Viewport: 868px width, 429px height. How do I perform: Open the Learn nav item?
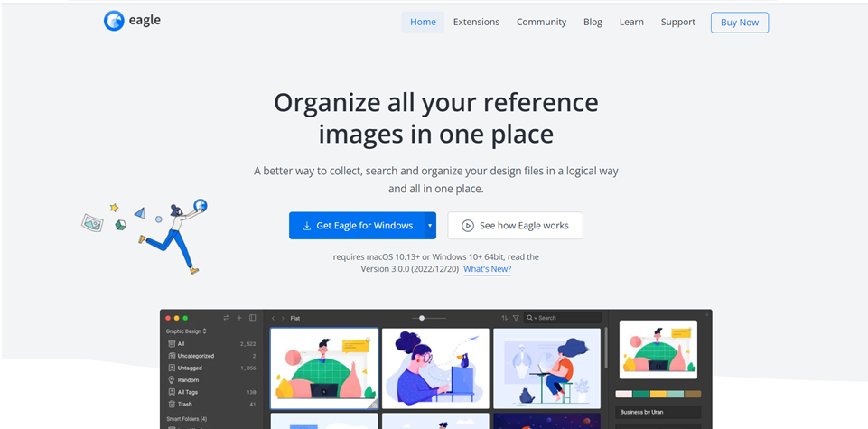pyautogui.click(x=631, y=23)
